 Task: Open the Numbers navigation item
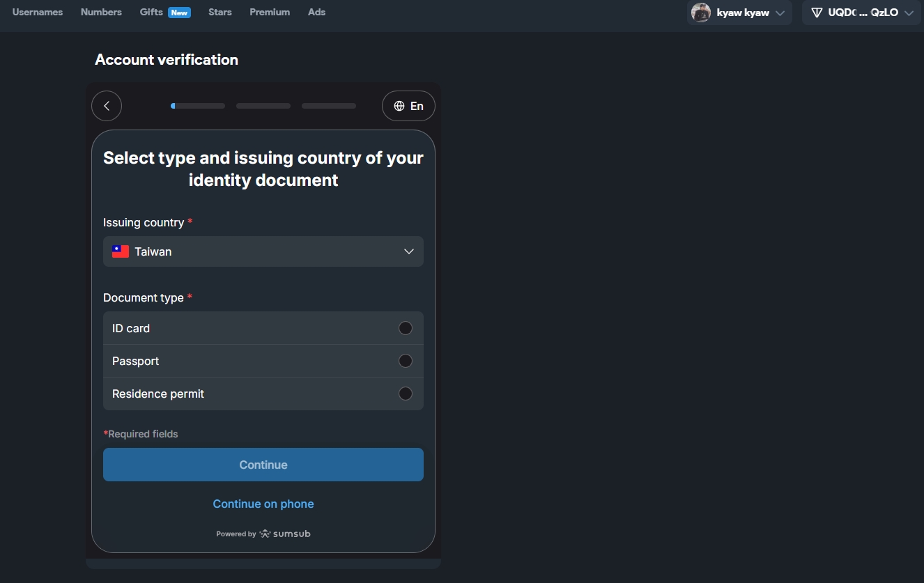click(x=101, y=12)
